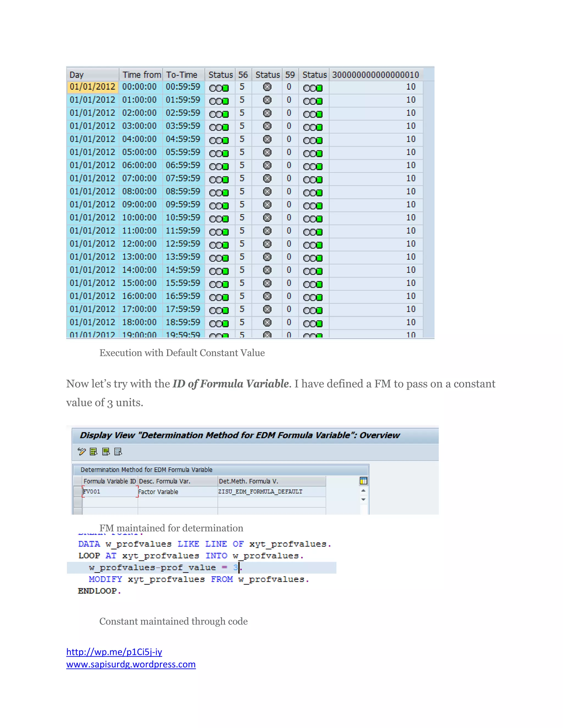Click the 300000000000000010 column header
563x728 pixels.
[376, 75]
